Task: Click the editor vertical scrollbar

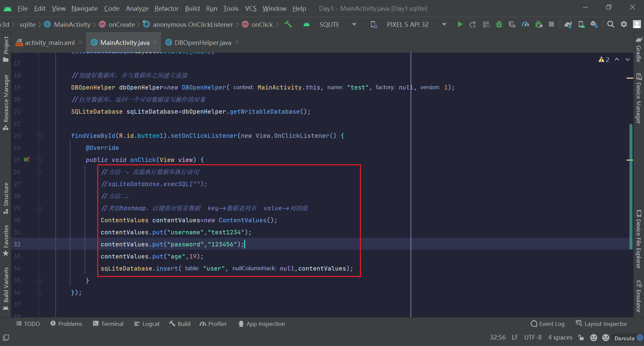Action: [x=631, y=186]
